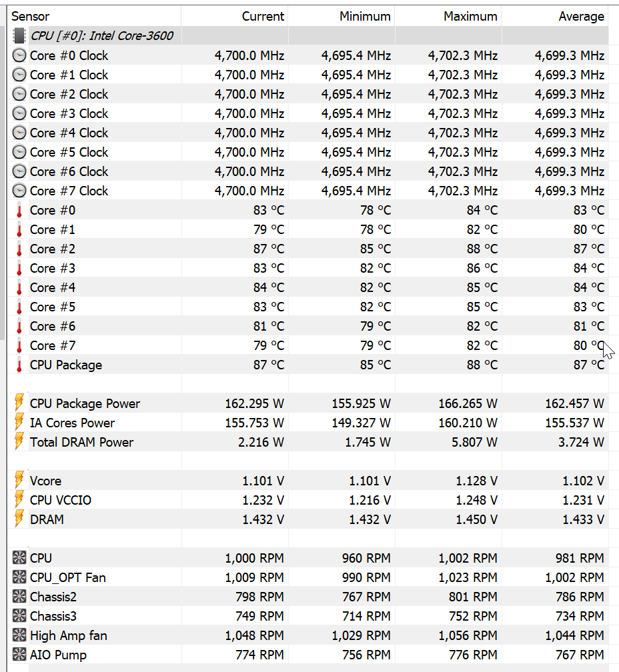Click the thermometer icon for Core #2
The image size is (619, 672).
tap(19, 249)
